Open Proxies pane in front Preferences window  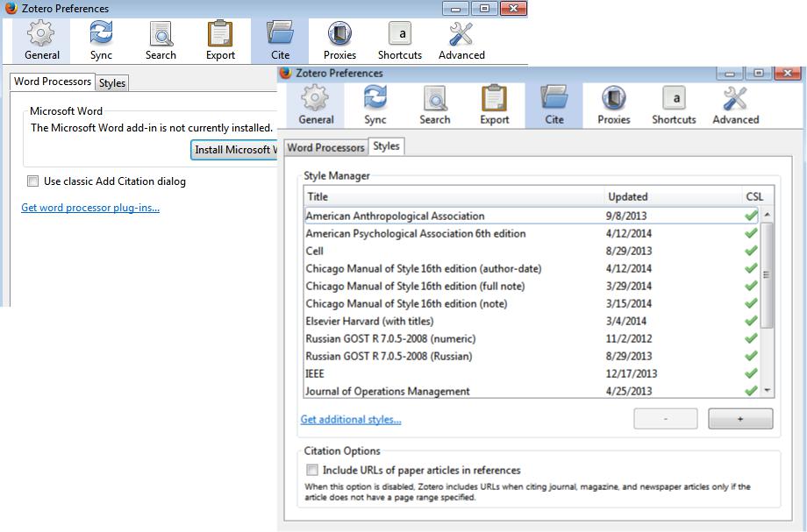pos(614,105)
